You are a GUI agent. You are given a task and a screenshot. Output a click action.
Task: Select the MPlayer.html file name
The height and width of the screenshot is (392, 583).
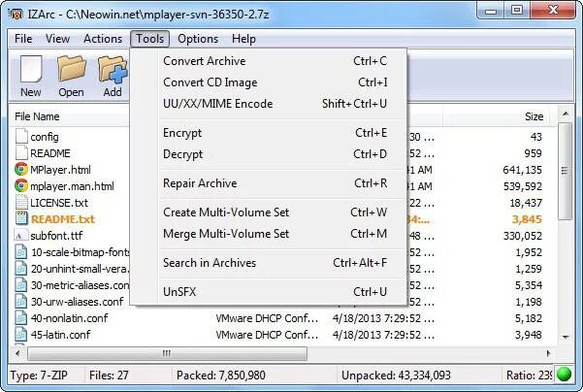tap(60, 170)
